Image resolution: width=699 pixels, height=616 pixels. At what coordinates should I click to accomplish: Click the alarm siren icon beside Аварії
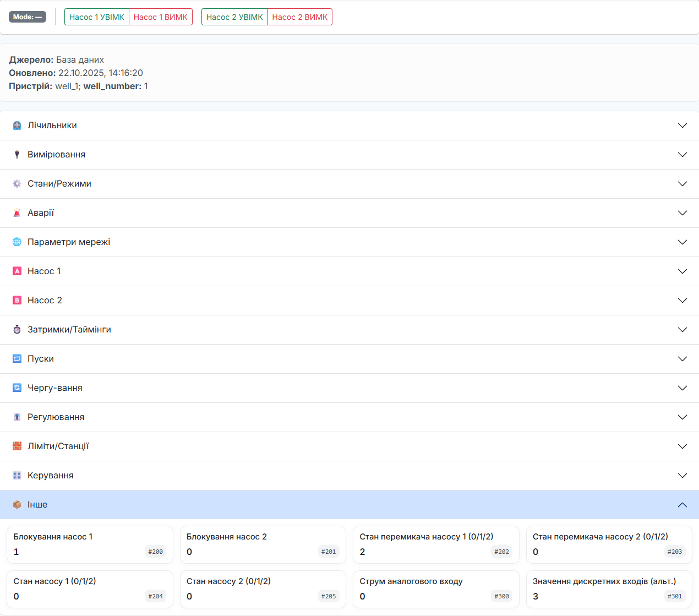point(17,213)
